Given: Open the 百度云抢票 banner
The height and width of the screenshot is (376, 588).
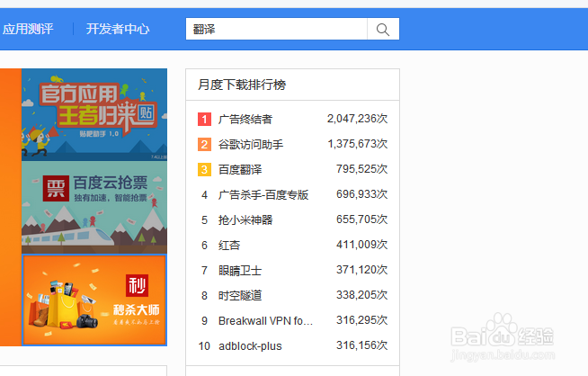Looking at the screenshot, I should [94, 207].
